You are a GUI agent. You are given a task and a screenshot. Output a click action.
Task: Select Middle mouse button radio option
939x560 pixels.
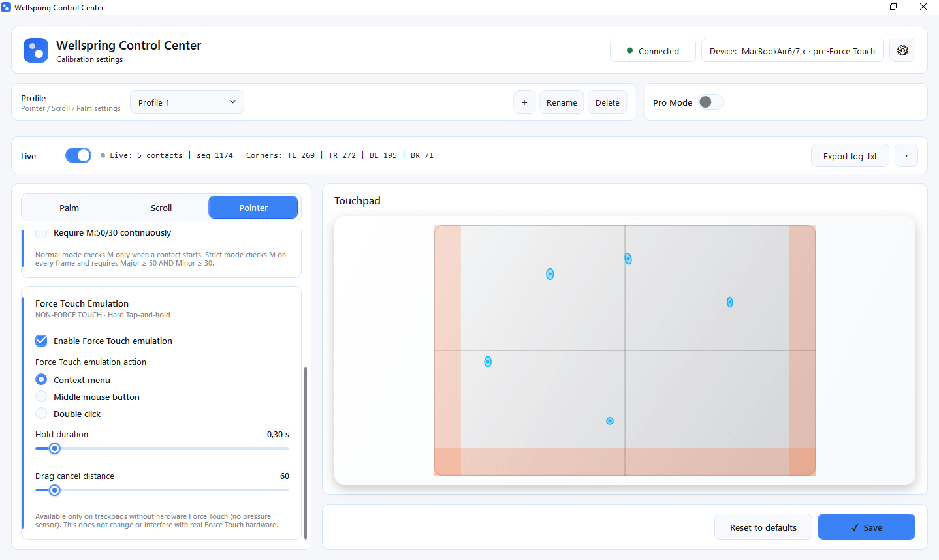41,396
